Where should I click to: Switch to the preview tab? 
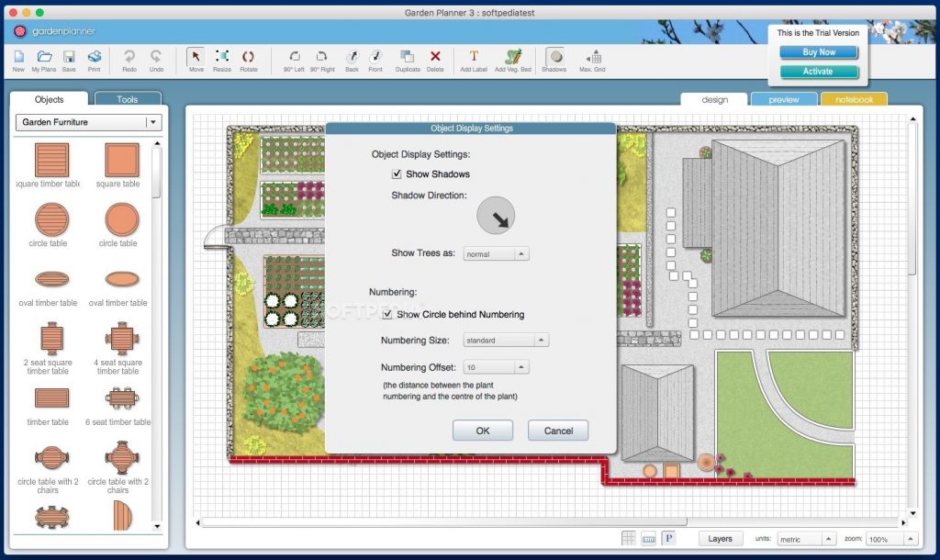click(x=784, y=99)
